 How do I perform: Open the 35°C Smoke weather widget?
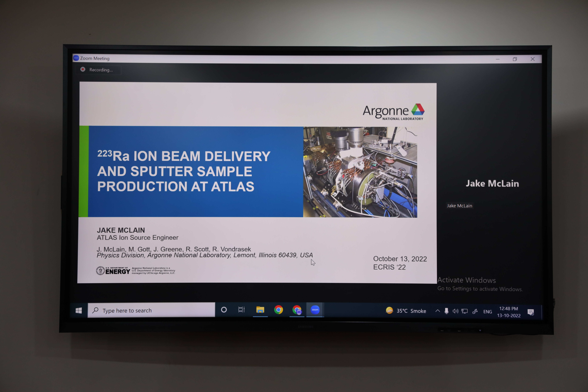406,311
